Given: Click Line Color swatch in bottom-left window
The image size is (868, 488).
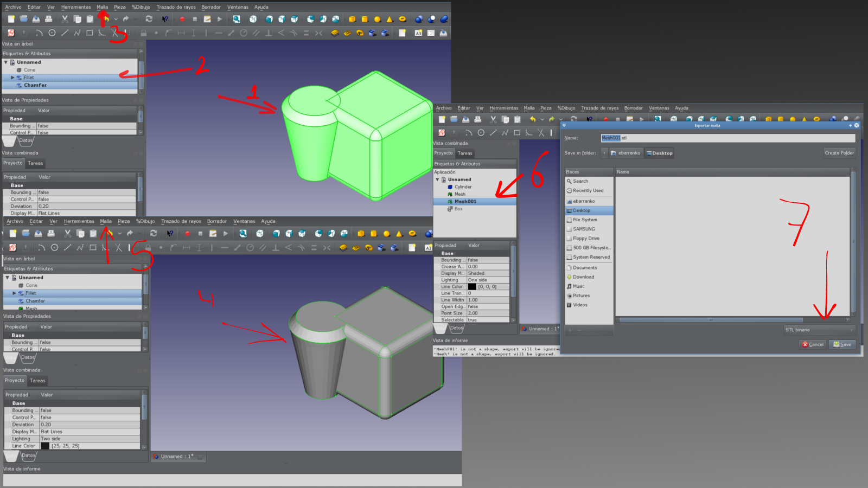Looking at the screenshot, I should coord(45,446).
